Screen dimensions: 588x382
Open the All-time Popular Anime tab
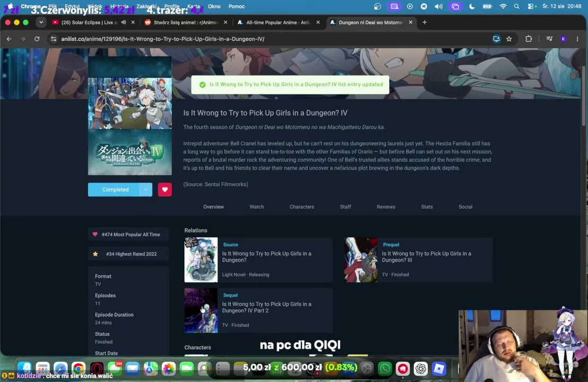[278, 22]
